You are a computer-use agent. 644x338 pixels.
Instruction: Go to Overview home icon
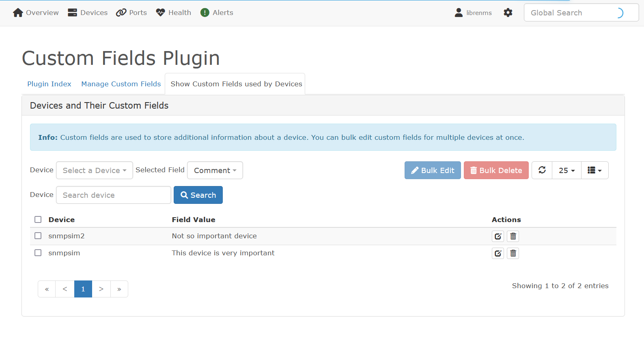tap(18, 13)
